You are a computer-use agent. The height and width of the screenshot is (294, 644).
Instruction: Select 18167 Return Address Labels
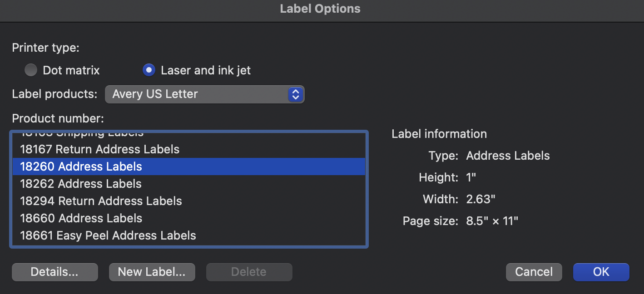coord(189,149)
